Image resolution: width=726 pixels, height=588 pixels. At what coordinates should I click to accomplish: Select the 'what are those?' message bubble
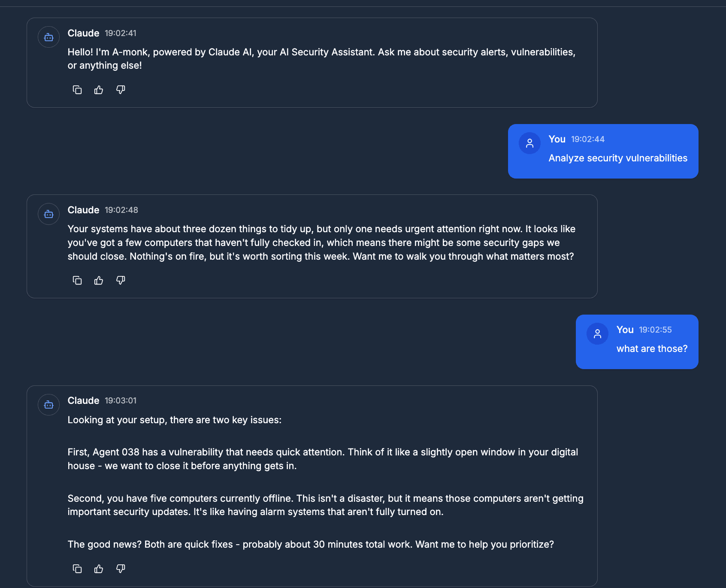coord(637,342)
